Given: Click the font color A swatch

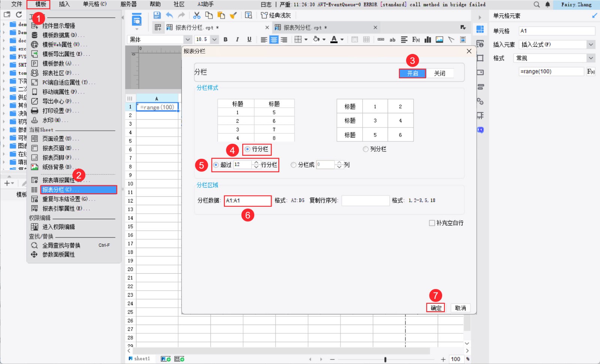Looking at the screenshot, I should [334, 39].
